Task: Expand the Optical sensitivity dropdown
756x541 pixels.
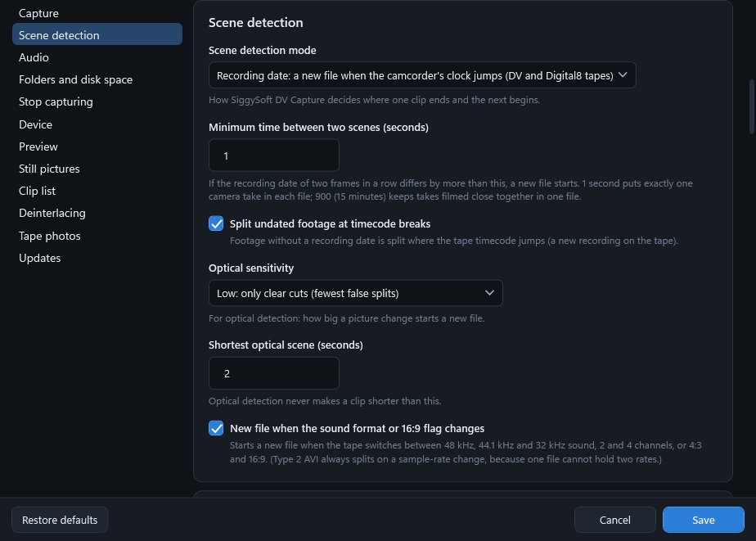Action: [x=355, y=293]
